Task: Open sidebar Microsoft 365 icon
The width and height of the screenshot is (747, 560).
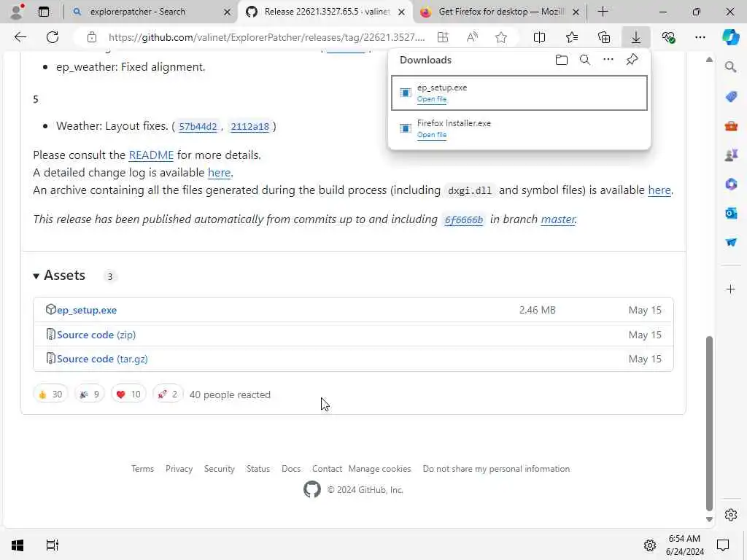Action: pos(731,184)
